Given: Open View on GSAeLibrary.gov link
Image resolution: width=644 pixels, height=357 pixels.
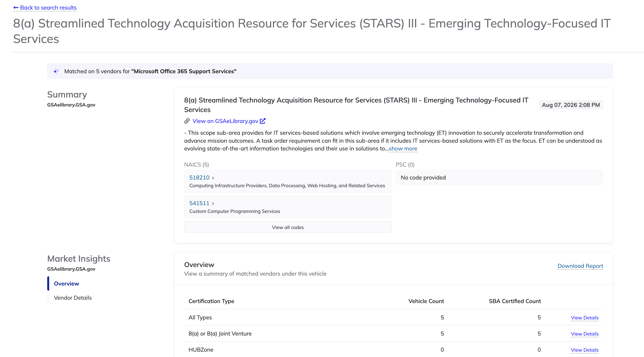Looking at the screenshot, I should [x=225, y=121].
